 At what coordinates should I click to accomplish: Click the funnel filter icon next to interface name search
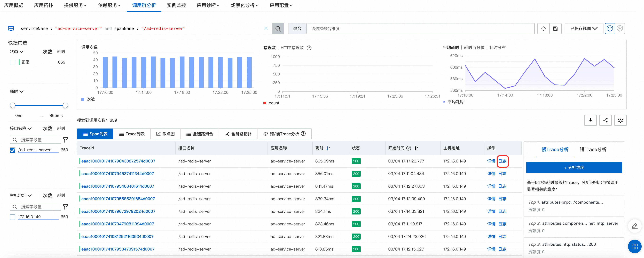tap(65, 140)
